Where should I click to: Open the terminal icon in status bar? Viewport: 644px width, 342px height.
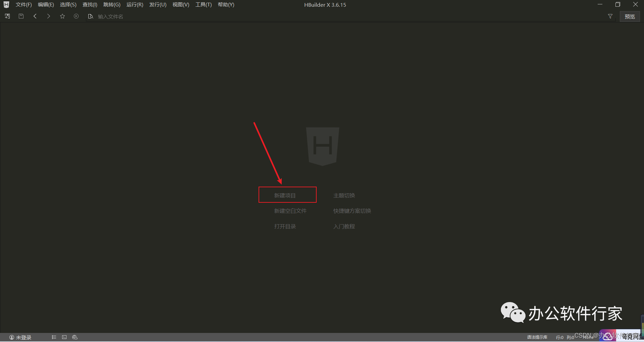click(64, 337)
